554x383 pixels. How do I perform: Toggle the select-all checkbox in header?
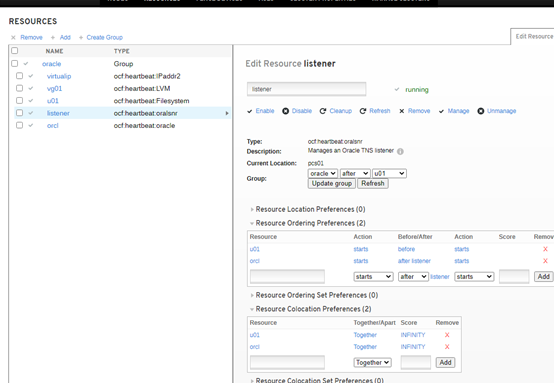coord(14,51)
